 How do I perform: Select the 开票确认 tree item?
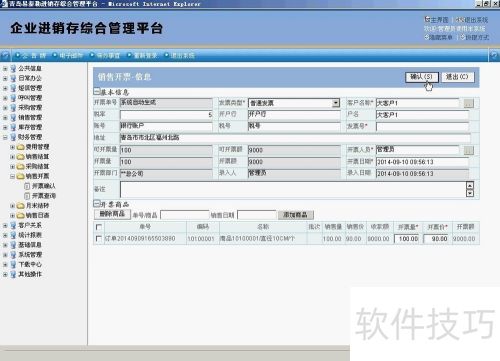coord(44,186)
